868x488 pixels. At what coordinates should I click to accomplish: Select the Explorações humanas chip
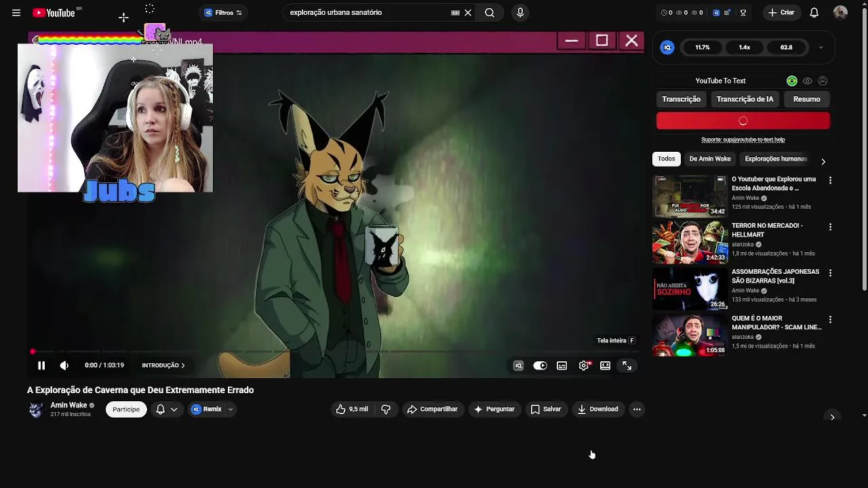click(x=776, y=159)
